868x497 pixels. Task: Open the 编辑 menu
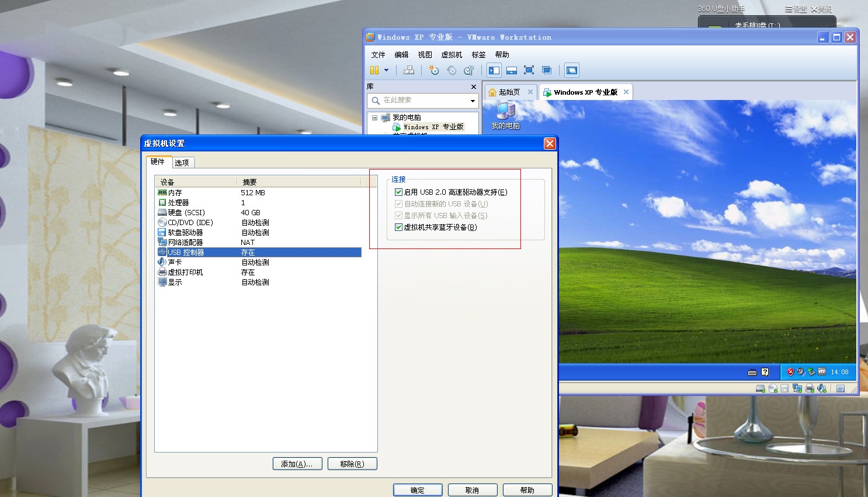tap(402, 54)
